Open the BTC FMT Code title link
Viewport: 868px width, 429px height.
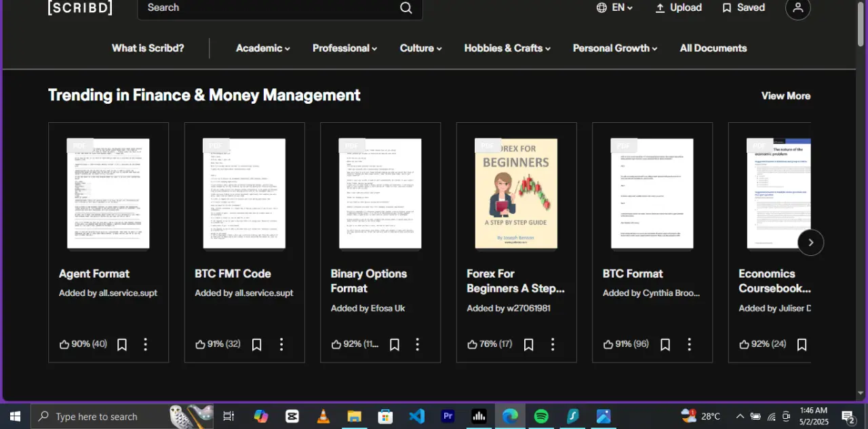point(233,274)
